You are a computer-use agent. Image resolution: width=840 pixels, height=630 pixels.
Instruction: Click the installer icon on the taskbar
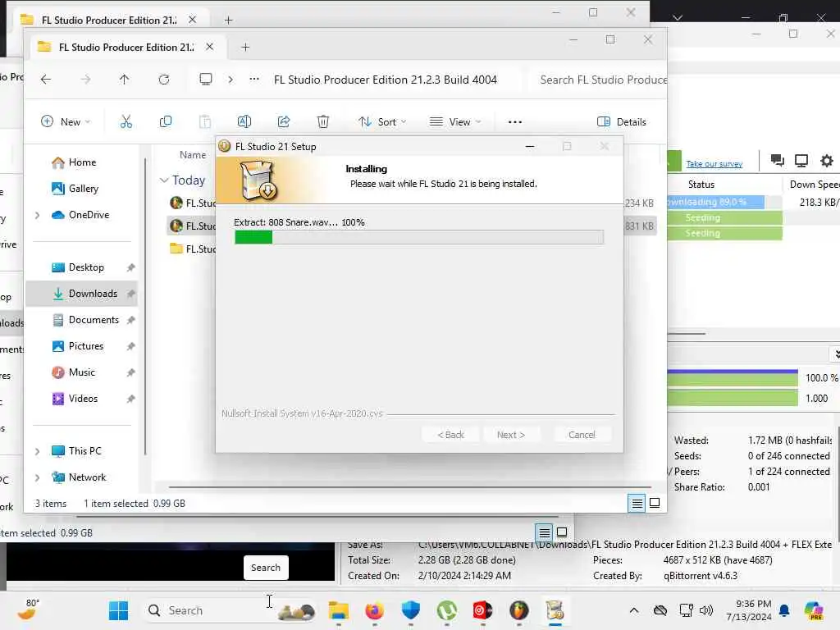(x=555, y=610)
